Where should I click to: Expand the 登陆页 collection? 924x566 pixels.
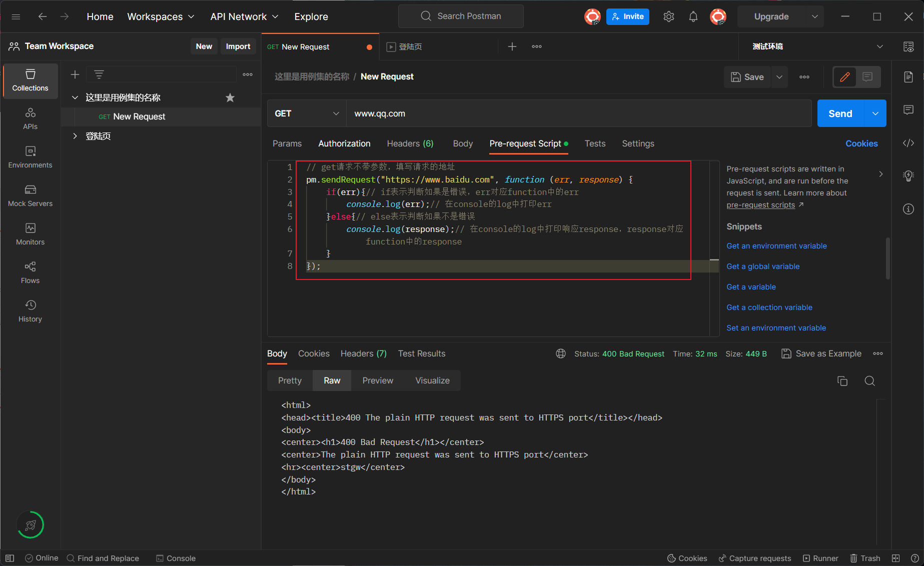(75, 136)
